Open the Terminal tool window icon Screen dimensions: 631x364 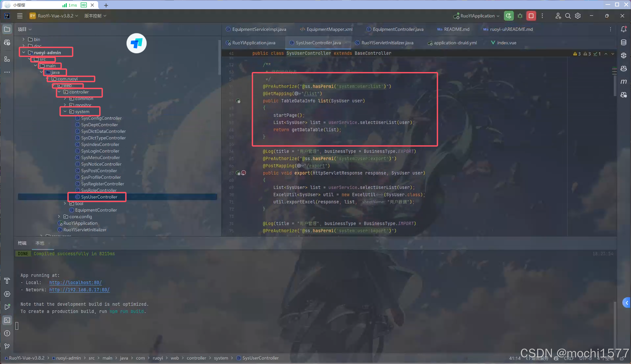point(7,320)
